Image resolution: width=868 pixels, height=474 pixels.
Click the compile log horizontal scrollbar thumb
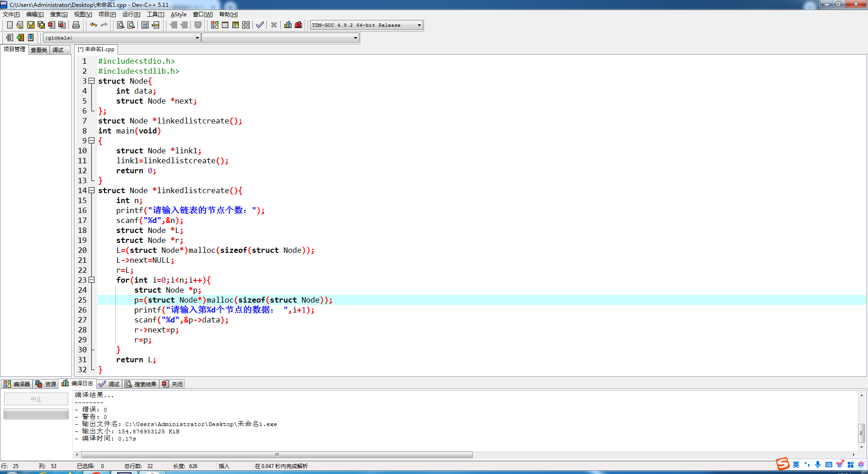(x=277, y=455)
